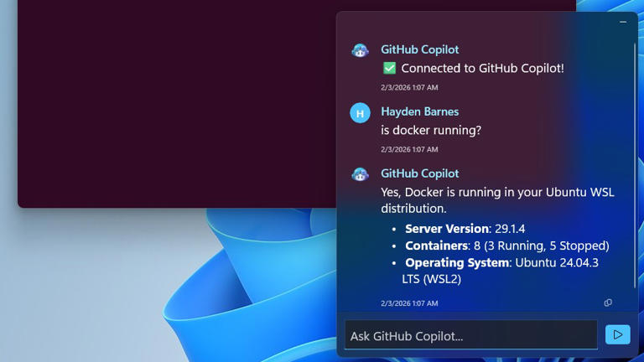The height and width of the screenshot is (362, 644).
Task: Click 'Connected to GitHub Copilot!' text
Action: 482,68
